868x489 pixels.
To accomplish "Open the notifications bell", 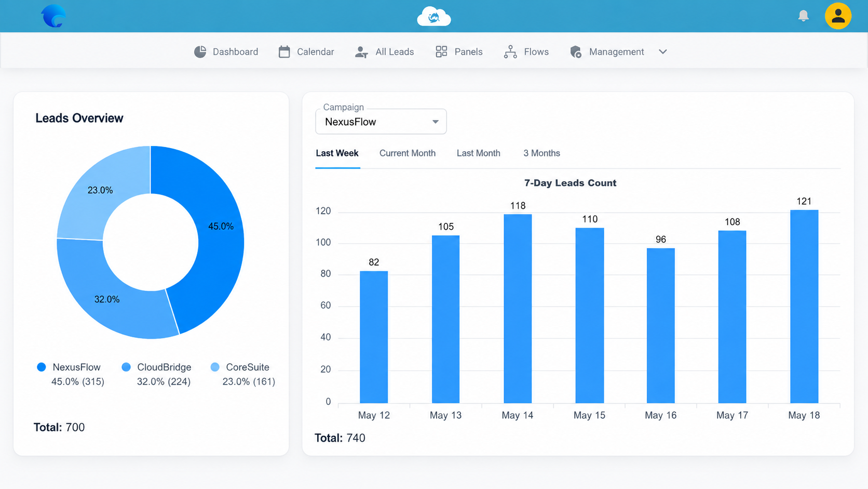I will pyautogui.click(x=803, y=16).
